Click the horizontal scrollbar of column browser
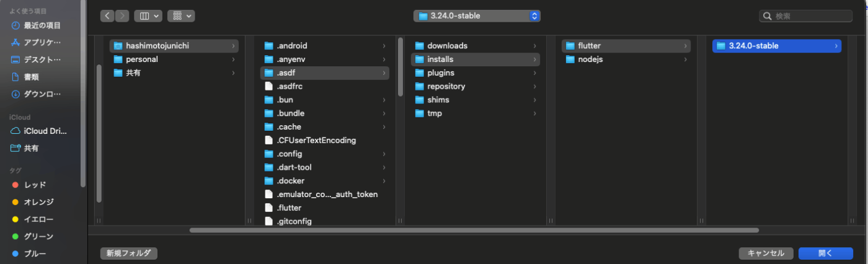Image resolution: width=868 pixels, height=264 pixels. [x=474, y=230]
